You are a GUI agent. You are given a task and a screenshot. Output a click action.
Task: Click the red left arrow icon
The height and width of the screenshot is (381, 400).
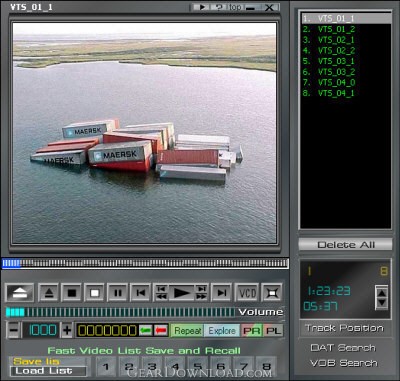pyautogui.click(x=161, y=330)
